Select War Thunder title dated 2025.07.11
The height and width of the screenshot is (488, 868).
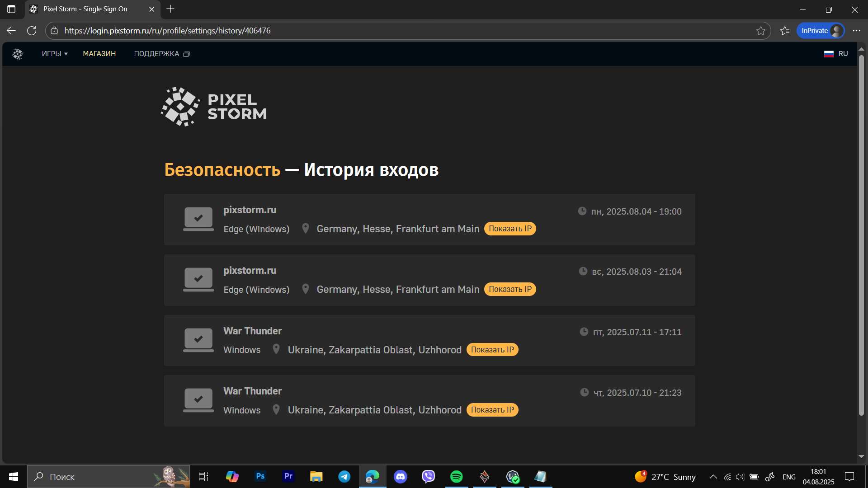[x=252, y=331]
